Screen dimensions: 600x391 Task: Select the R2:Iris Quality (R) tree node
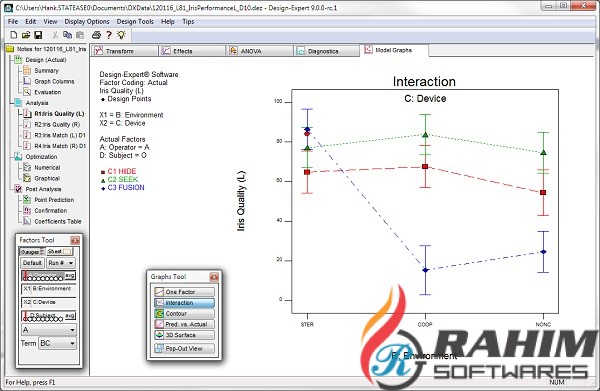[57, 124]
